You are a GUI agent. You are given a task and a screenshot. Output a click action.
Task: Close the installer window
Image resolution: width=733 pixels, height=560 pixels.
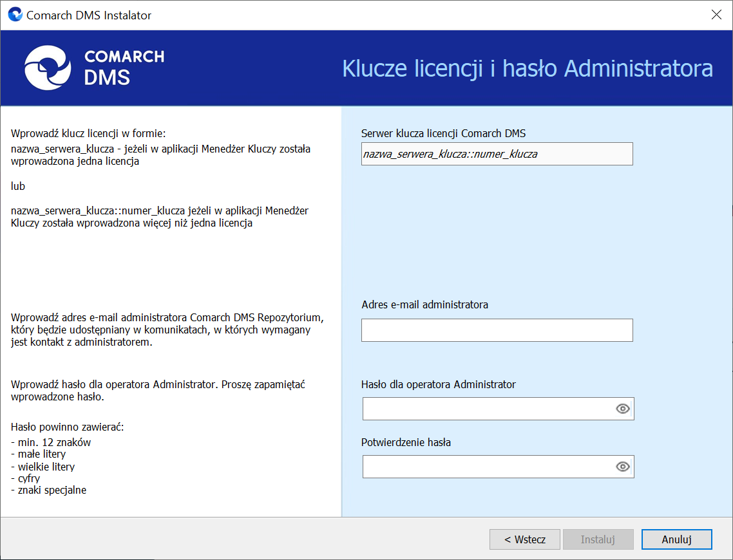point(716,14)
